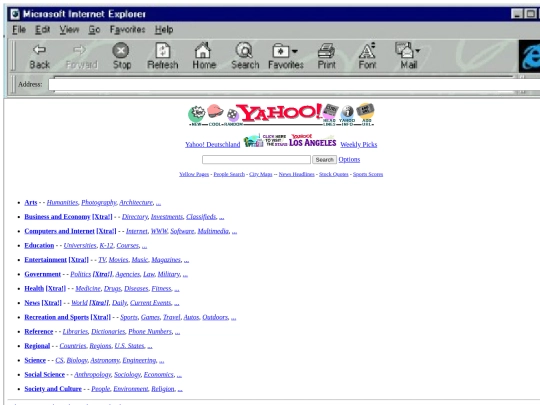This screenshot has height=405, width=540.
Task: Click the Internet Explorer logo icon
Action: [x=530, y=56]
